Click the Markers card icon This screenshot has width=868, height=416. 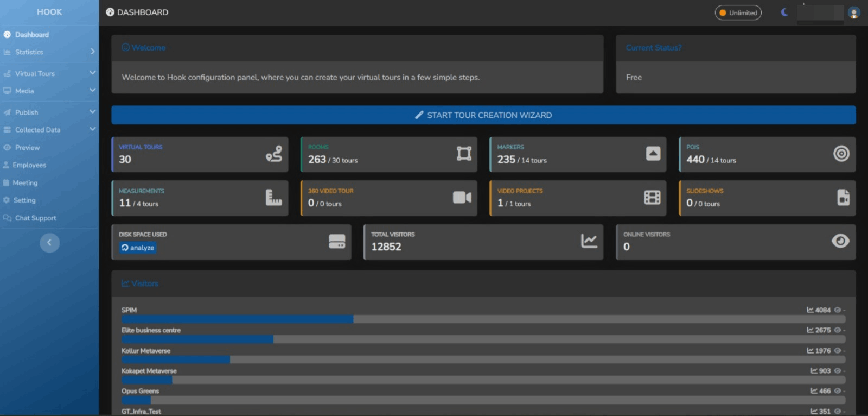click(x=653, y=154)
